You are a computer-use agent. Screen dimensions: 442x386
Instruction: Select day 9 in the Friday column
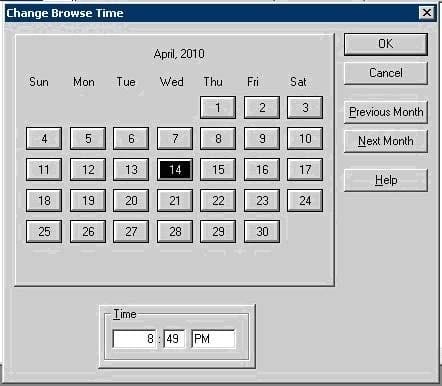click(262, 138)
